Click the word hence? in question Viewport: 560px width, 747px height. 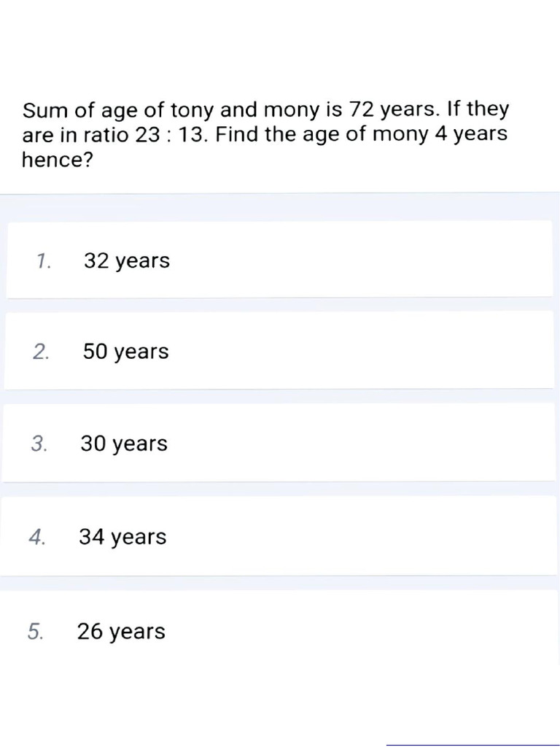click(x=58, y=160)
